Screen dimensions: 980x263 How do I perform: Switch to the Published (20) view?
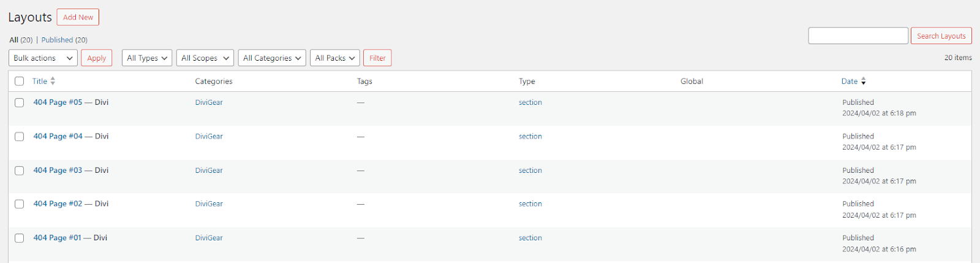[64, 40]
